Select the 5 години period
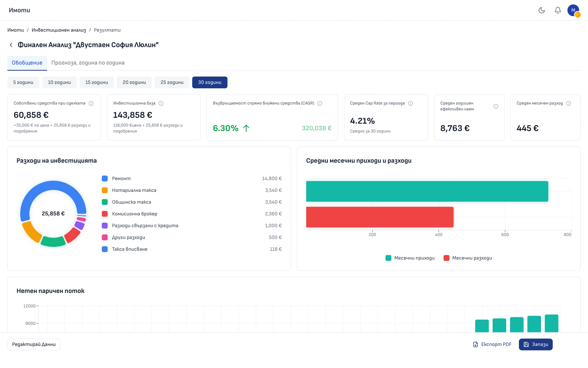This screenshot has height=368, width=588. [23, 82]
